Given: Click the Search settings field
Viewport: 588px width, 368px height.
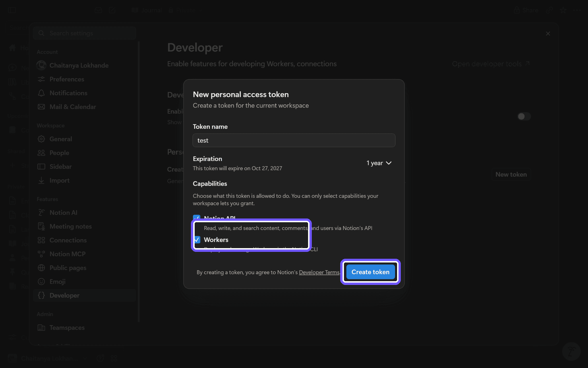Looking at the screenshot, I should pos(84,33).
